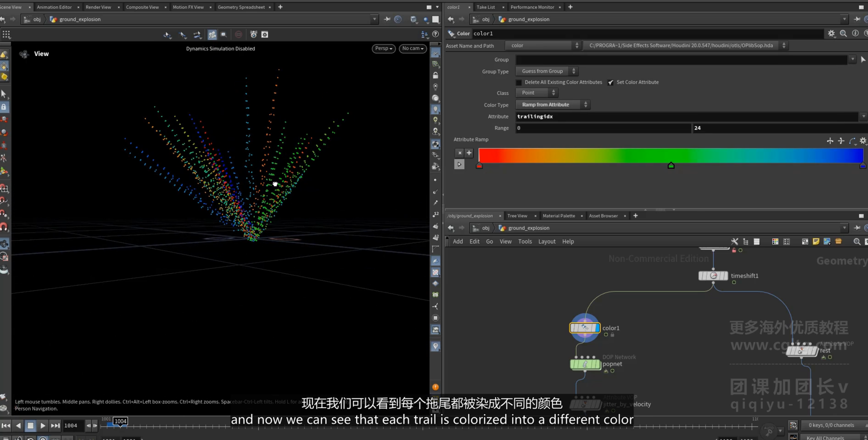Open the Tools menu in network editor
868x440 pixels.
pos(525,241)
